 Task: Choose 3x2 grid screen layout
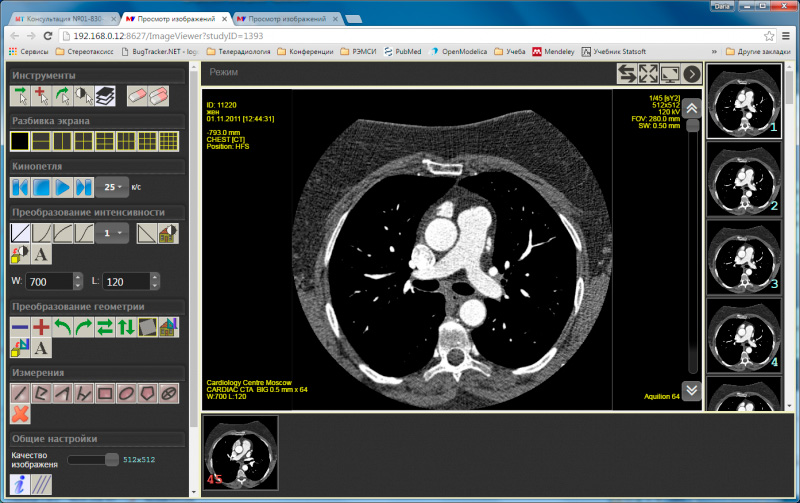tap(126, 141)
